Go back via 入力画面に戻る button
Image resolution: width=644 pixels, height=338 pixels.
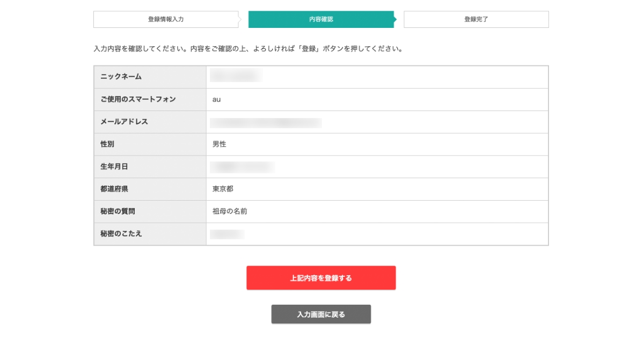coord(321,314)
